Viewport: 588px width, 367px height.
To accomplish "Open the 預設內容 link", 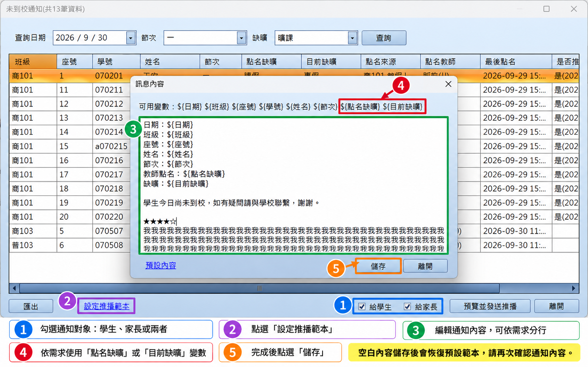I will tap(161, 266).
